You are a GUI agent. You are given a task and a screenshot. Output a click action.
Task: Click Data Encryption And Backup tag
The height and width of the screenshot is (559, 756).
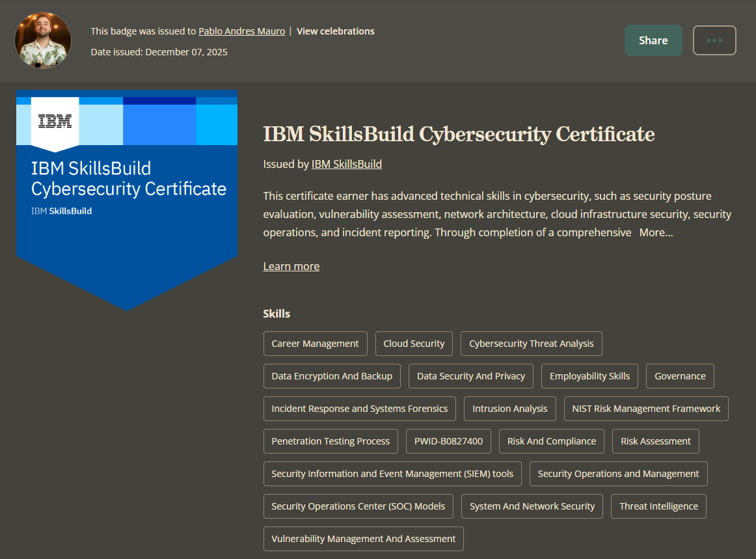pyautogui.click(x=332, y=376)
